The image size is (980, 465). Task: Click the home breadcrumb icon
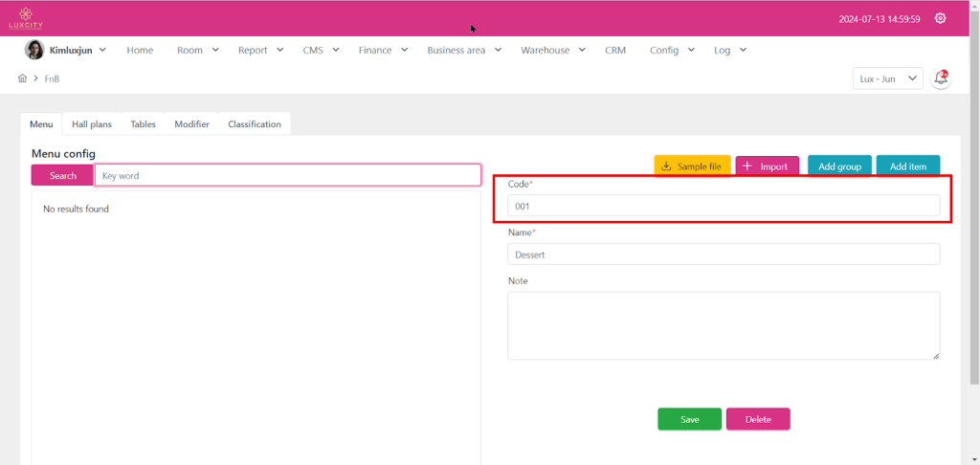pyautogui.click(x=22, y=78)
